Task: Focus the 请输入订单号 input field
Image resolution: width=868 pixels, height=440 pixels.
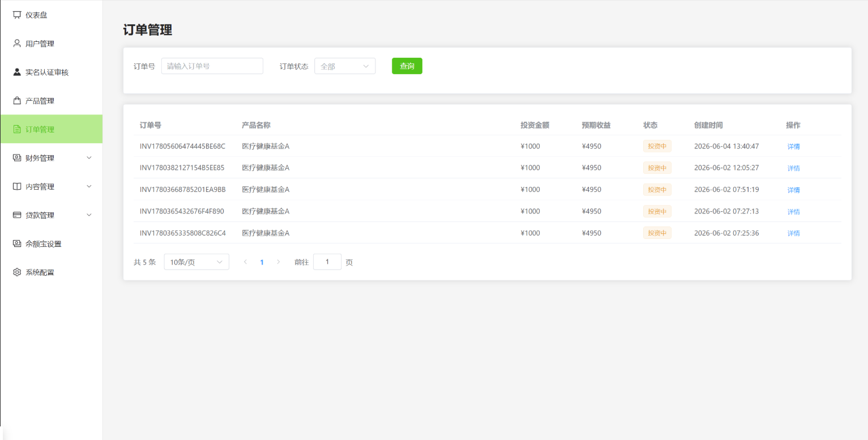Action: point(212,66)
